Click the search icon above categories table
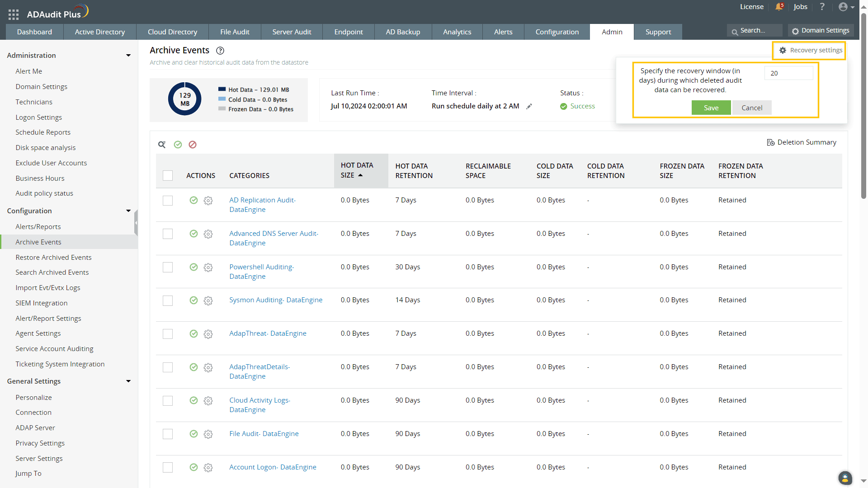This screenshot has height=488, width=868. pos(161,145)
